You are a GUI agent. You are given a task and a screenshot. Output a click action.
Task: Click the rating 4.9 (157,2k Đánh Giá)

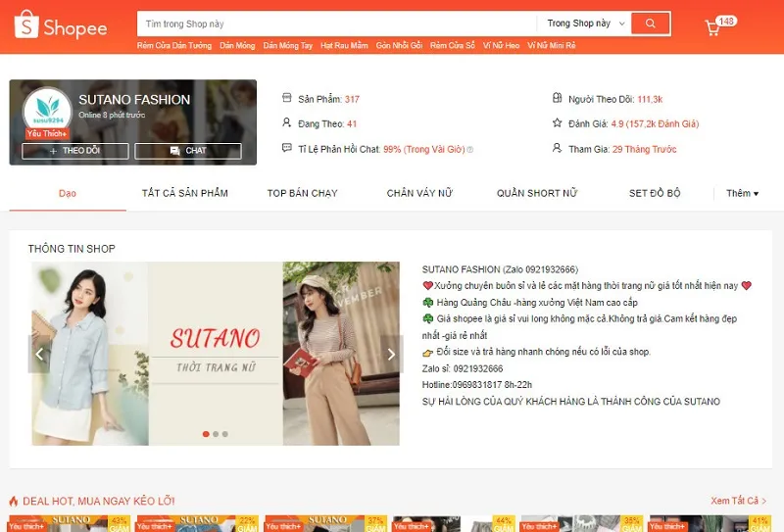click(655, 123)
